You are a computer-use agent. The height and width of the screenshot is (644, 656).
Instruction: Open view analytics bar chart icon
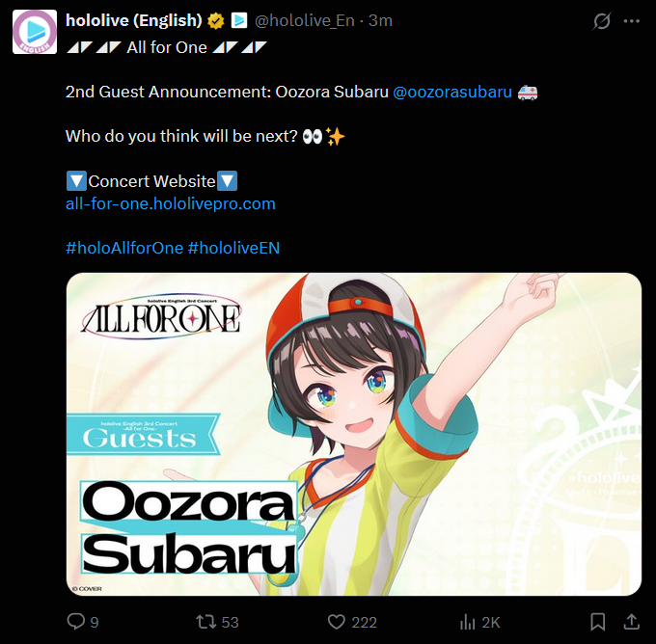(467, 622)
